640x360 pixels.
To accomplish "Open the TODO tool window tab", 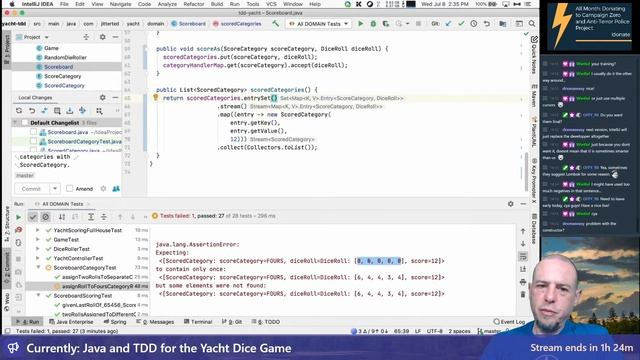I will click(x=266, y=322).
